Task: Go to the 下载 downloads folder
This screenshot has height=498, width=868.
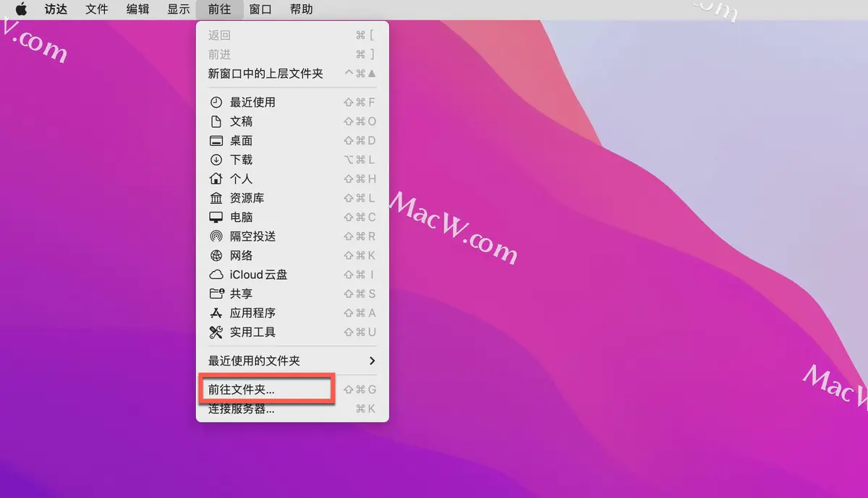Action: 242,159
